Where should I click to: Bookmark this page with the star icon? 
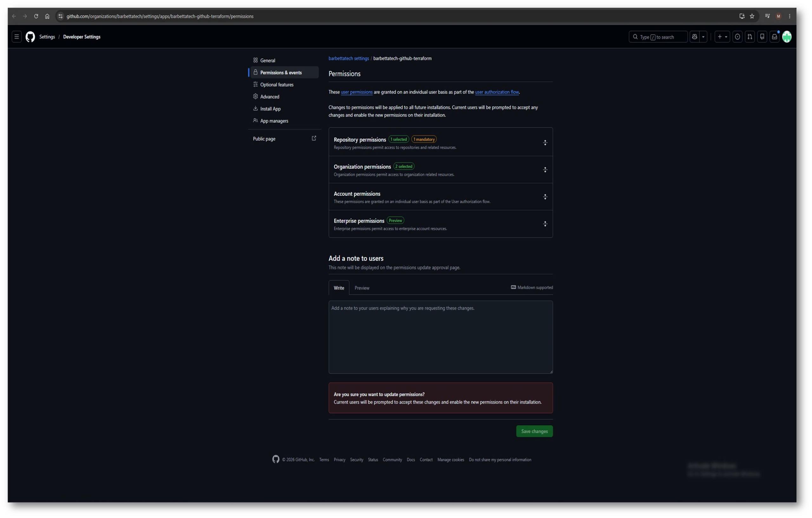752,16
